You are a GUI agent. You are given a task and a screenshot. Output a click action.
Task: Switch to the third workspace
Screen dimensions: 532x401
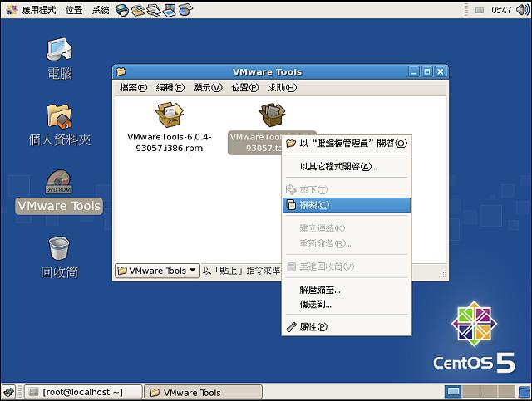click(489, 392)
